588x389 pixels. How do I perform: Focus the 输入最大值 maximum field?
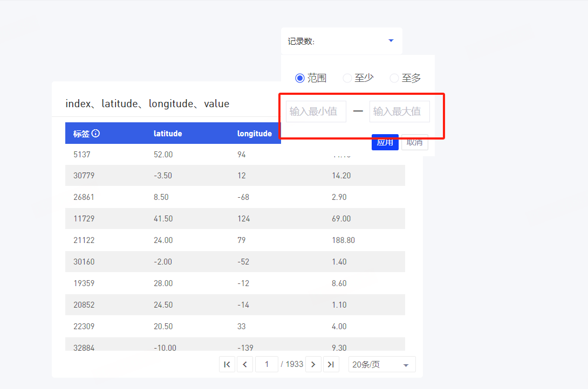click(x=399, y=112)
